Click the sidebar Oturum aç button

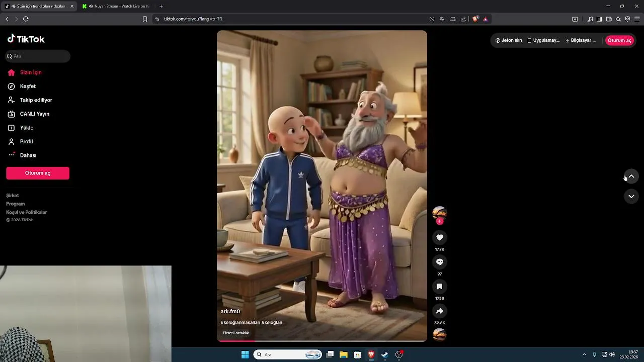(38, 173)
